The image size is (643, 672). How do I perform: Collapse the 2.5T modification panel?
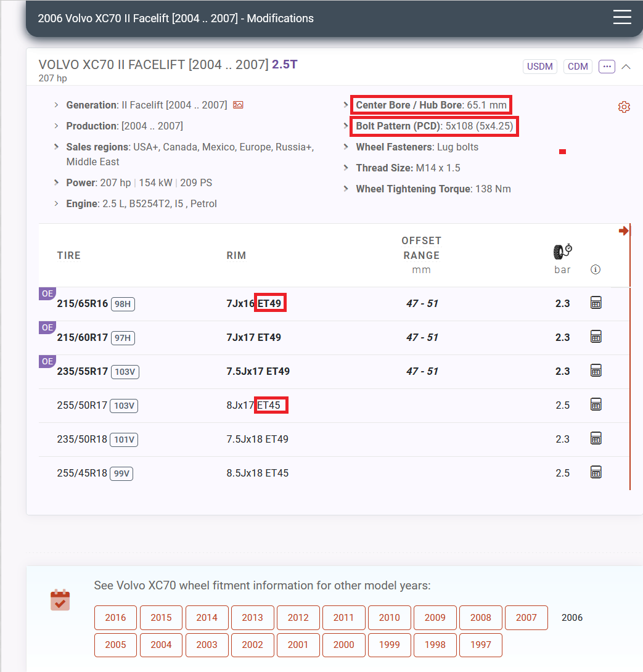click(626, 67)
